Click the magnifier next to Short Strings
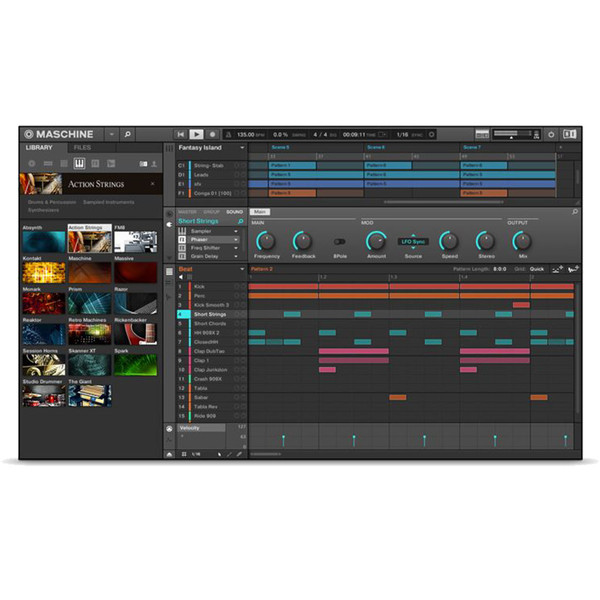The width and height of the screenshot is (600, 600). 240,221
